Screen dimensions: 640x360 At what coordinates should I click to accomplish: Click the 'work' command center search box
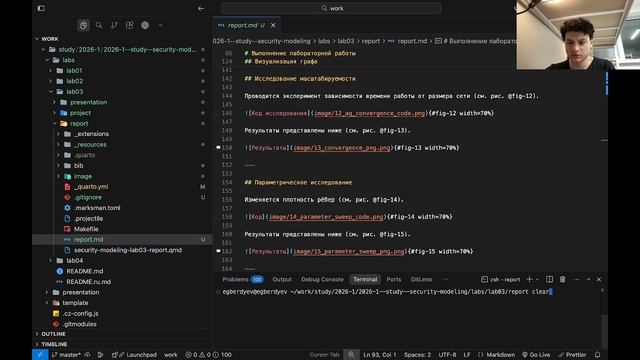pos(331,8)
